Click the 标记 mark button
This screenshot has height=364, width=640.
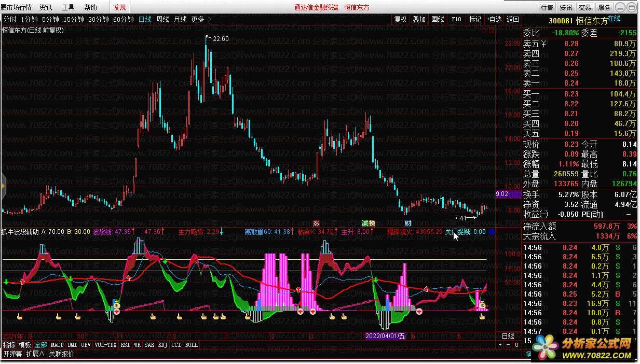(475, 19)
